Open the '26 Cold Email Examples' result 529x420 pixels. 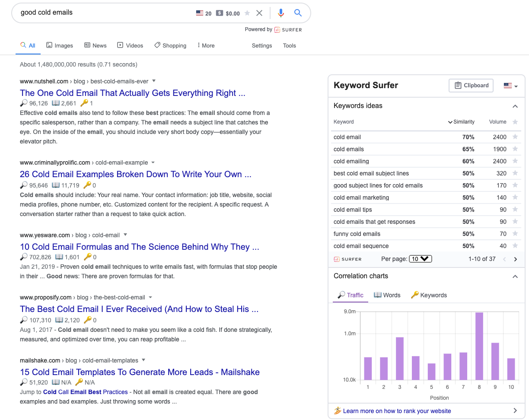(135, 174)
